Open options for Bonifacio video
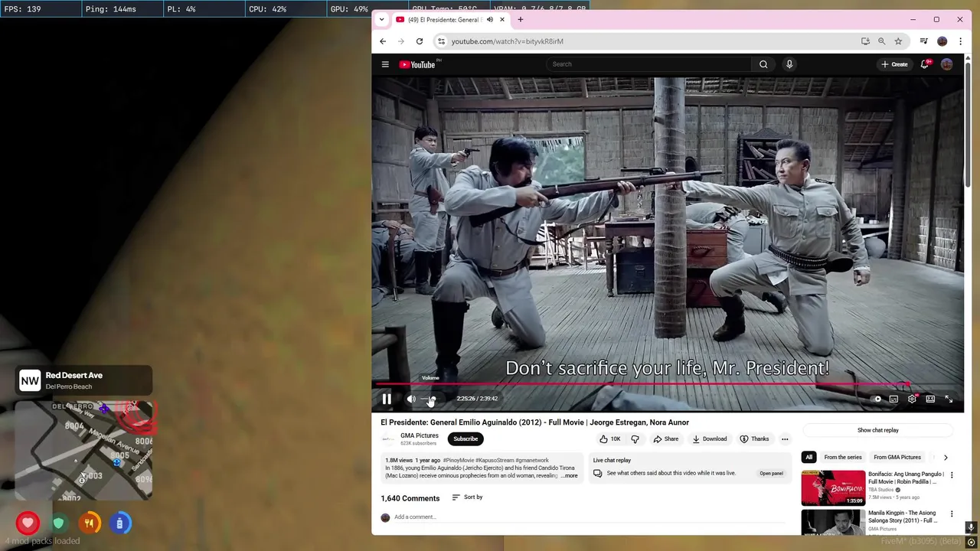 click(952, 475)
